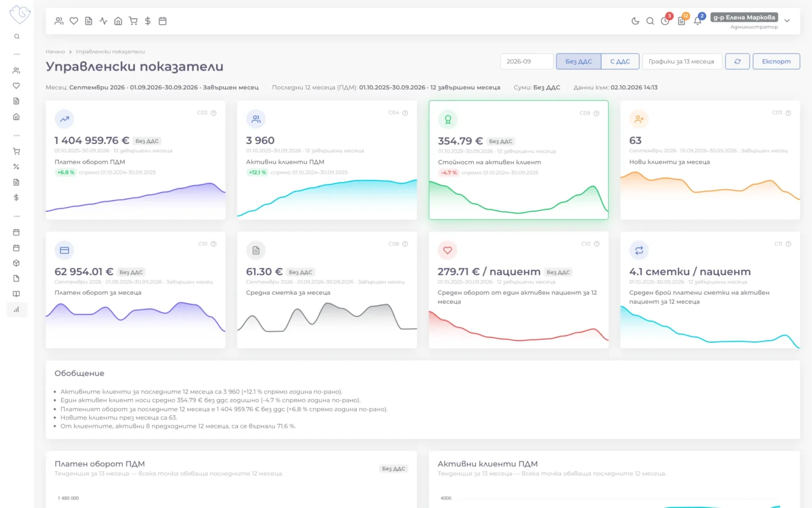Click the heart icon in top toolbar
Screen dimensions: 812x508
coord(74,21)
